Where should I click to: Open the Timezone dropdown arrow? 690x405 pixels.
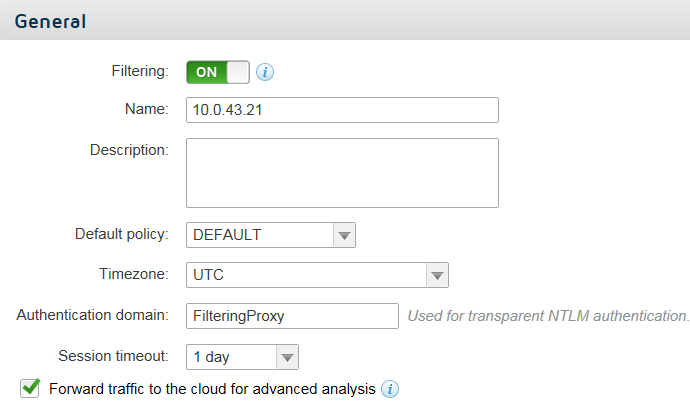(437, 275)
